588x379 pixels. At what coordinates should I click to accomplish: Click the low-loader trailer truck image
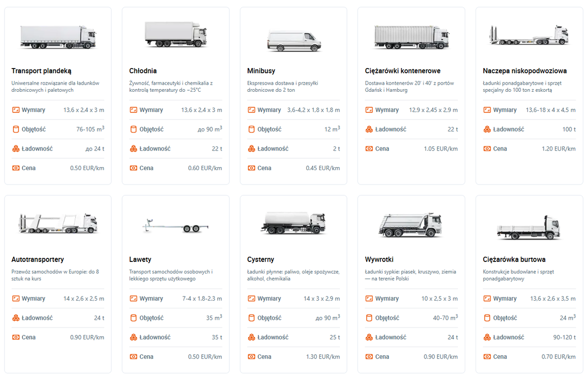[x=529, y=35]
